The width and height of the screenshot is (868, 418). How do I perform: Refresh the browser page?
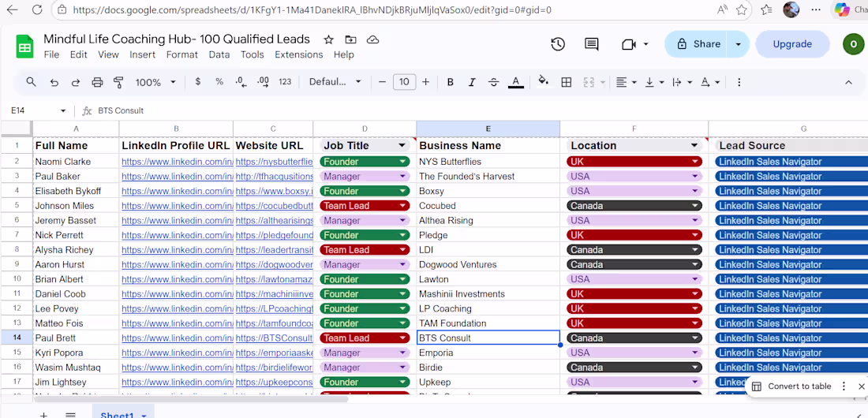[x=37, y=9]
